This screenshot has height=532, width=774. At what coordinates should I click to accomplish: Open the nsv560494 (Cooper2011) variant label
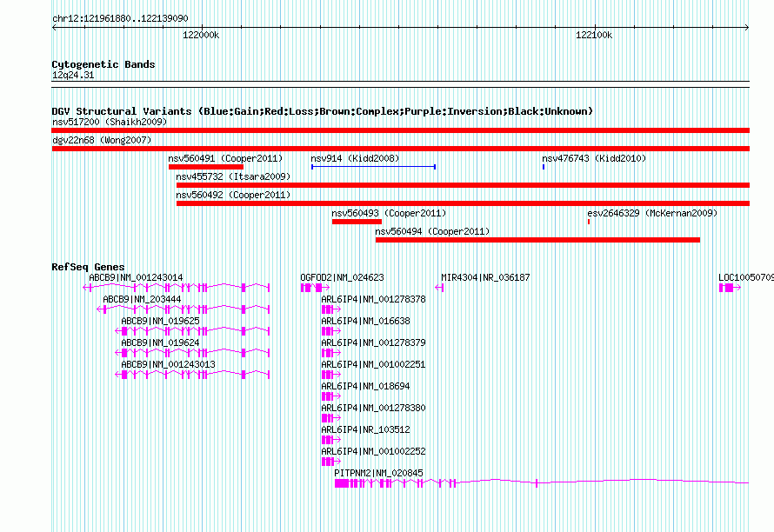click(x=432, y=231)
